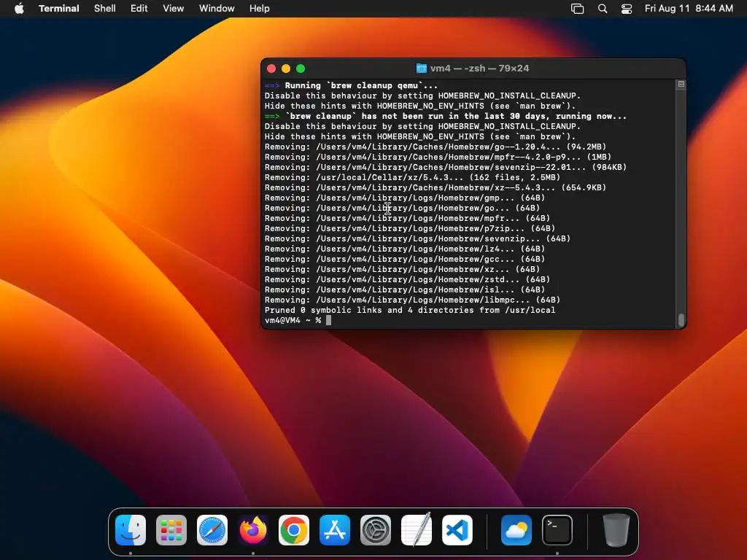This screenshot has height=560, width=747.
Task: Open the Shell menu
Action: (x=105, y=9)
